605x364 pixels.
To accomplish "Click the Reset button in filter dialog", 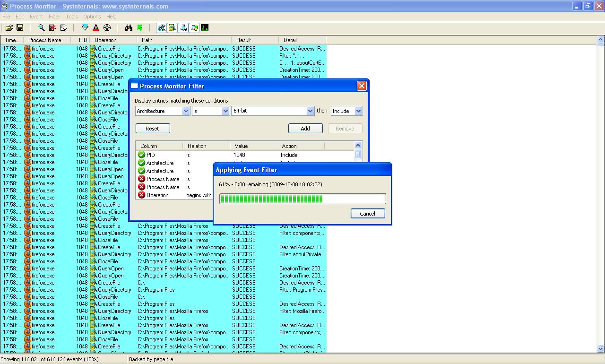I will point(153,129).
